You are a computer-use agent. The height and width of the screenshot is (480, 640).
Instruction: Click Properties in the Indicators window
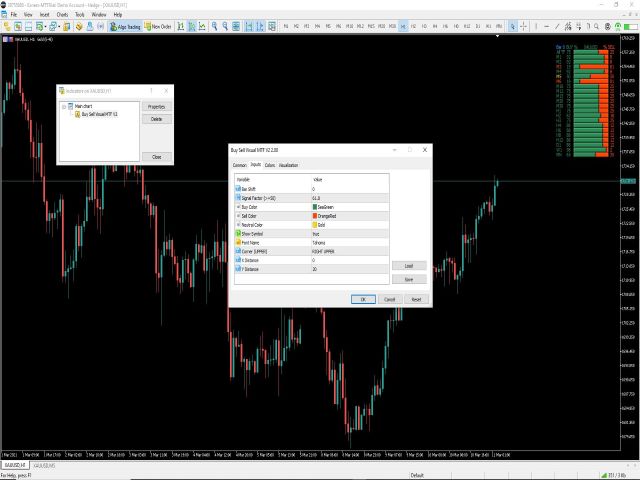click(157, 107)
